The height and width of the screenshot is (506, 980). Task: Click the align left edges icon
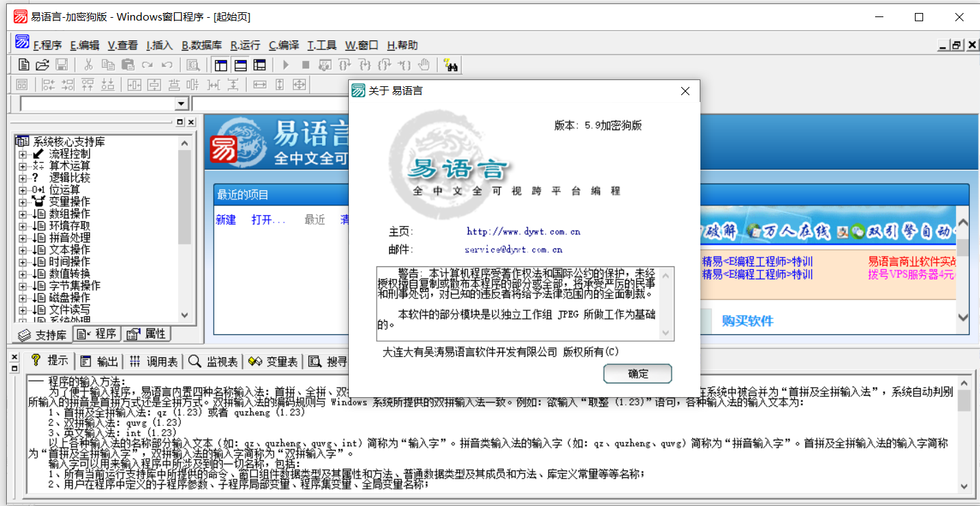pos(48,85)
